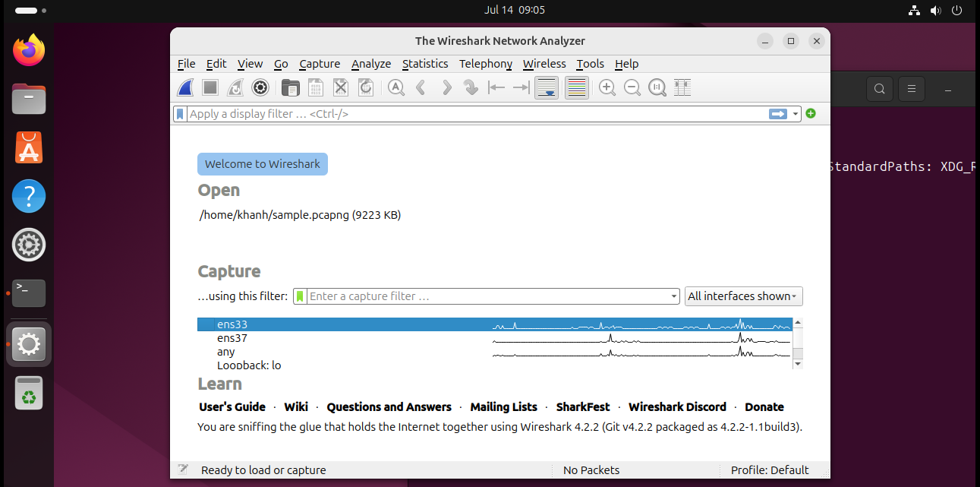980x487 pixels.
Task: Click the restart current capture icon
Action: point(235,88)
